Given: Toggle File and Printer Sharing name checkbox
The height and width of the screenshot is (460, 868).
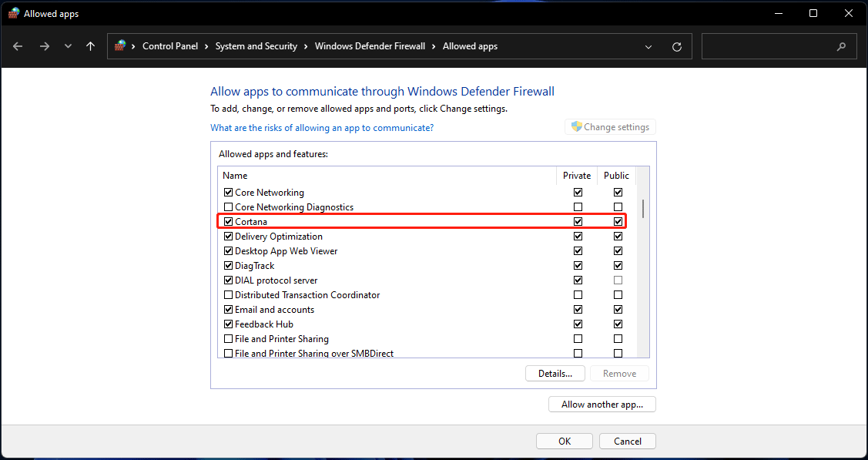Looking at the screenshot, I should 228,339.
